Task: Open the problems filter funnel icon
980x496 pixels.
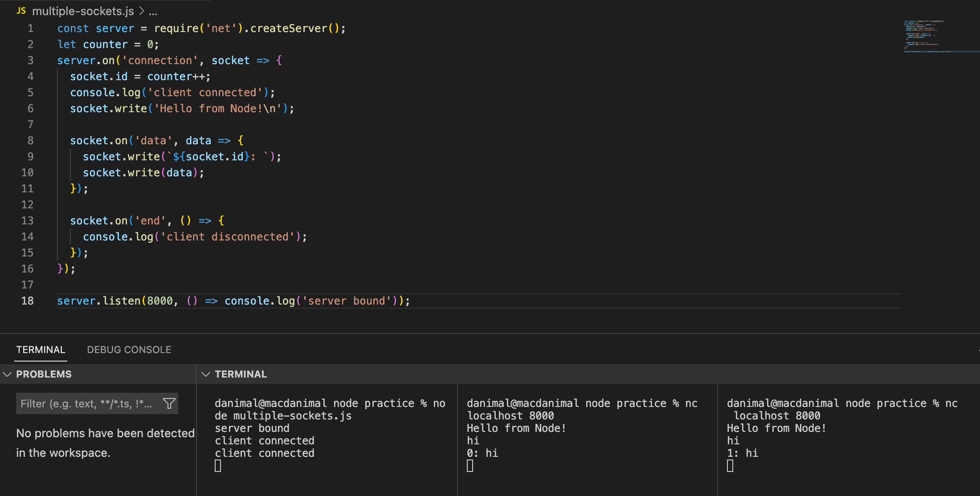Action: [x=169, y=403]
